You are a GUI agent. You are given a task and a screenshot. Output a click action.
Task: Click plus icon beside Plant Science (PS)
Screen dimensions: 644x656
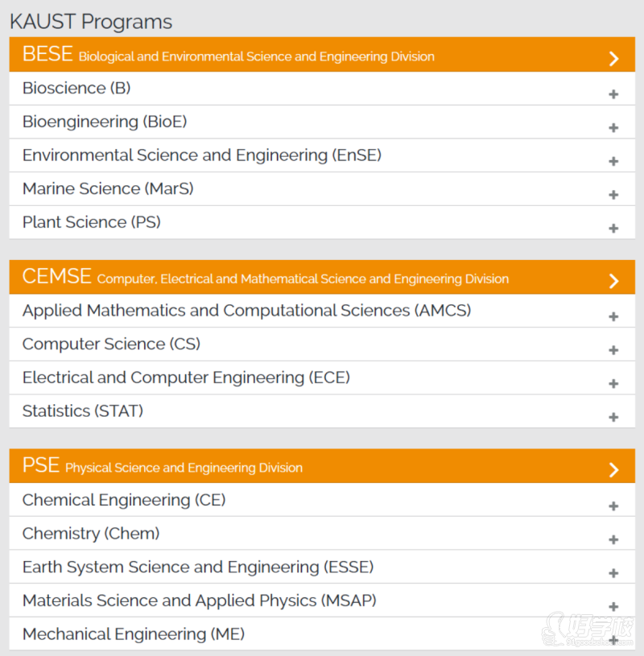click(x=613, y=229)
